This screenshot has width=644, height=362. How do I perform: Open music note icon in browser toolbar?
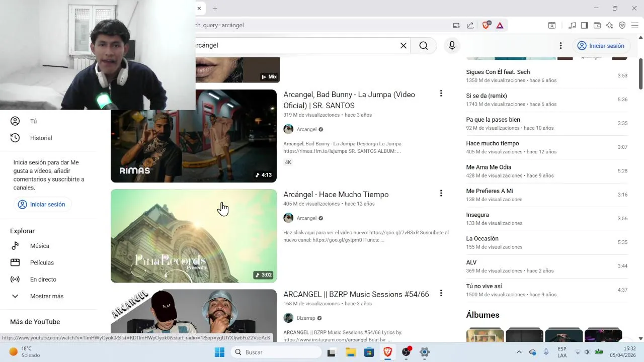(572, 25)
